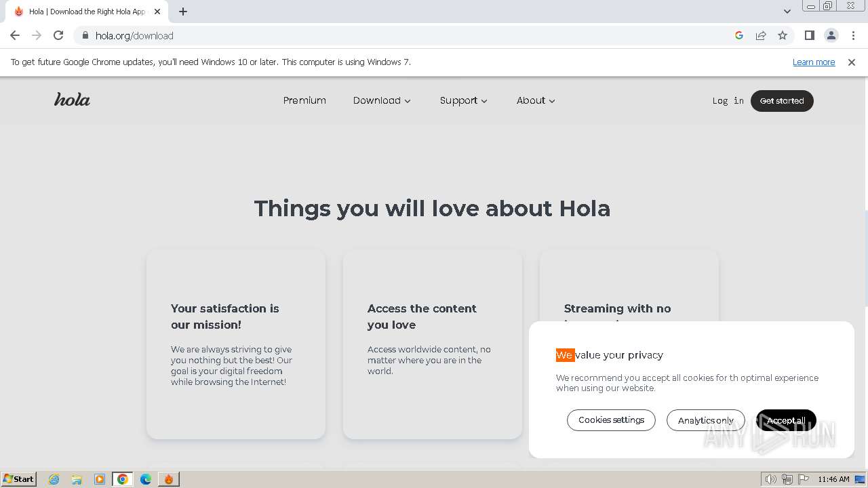Close the Hola download tab
Viewport: 868px width, 488px height.
coord(157,12)
